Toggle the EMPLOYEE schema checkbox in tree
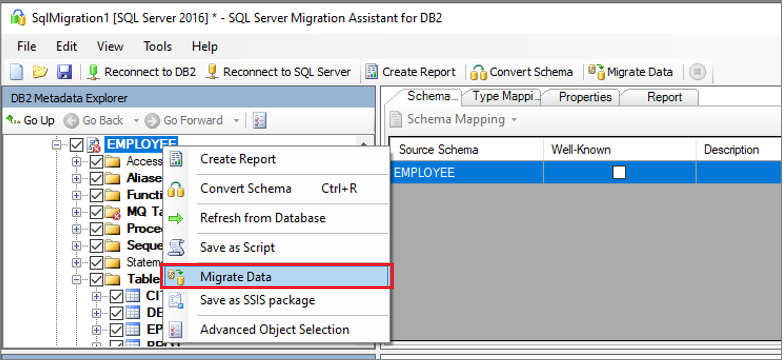The height and width of the screenshot is (361, 784). [76, 145]
